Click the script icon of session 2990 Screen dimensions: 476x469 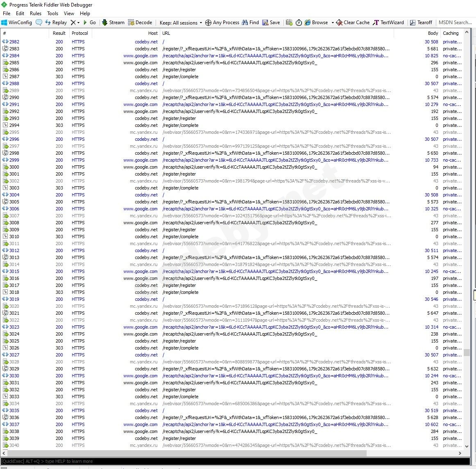(x=5, y=97)
